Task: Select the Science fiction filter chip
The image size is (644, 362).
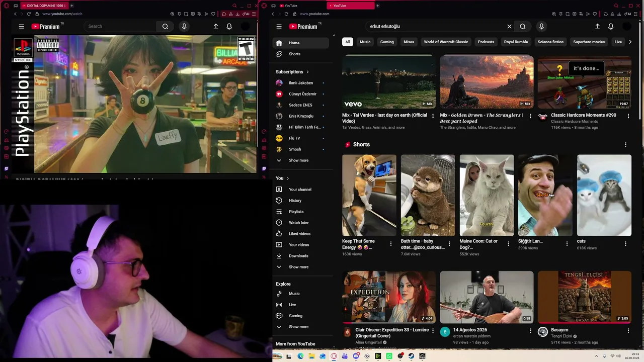Action: tap(551, 42)
